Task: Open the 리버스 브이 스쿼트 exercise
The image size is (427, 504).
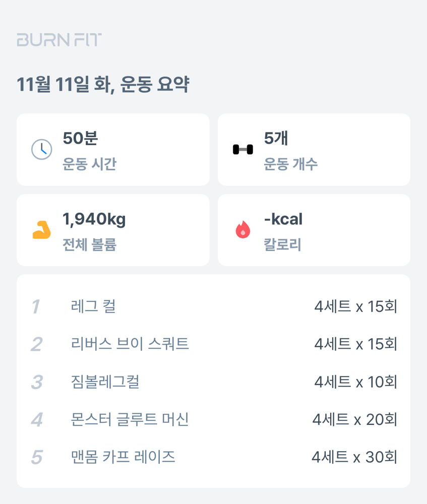Action: click(130, 344)
